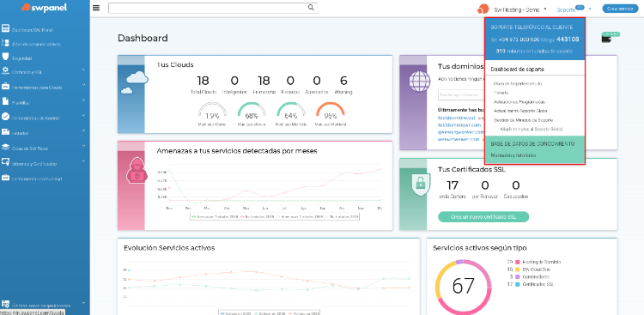Click the Colas de SW Panel icon

click(5, 147)
